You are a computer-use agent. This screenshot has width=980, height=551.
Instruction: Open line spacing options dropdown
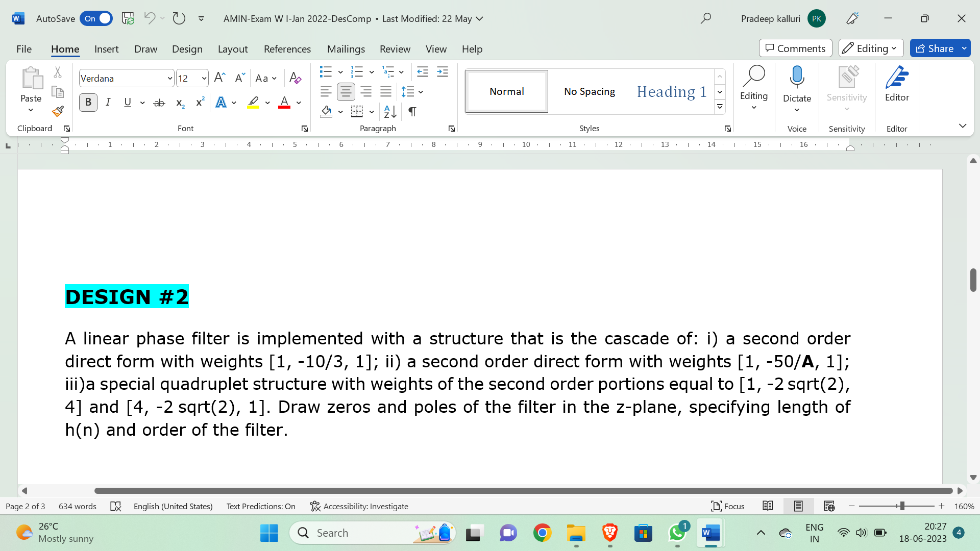(x=421, y=92)
